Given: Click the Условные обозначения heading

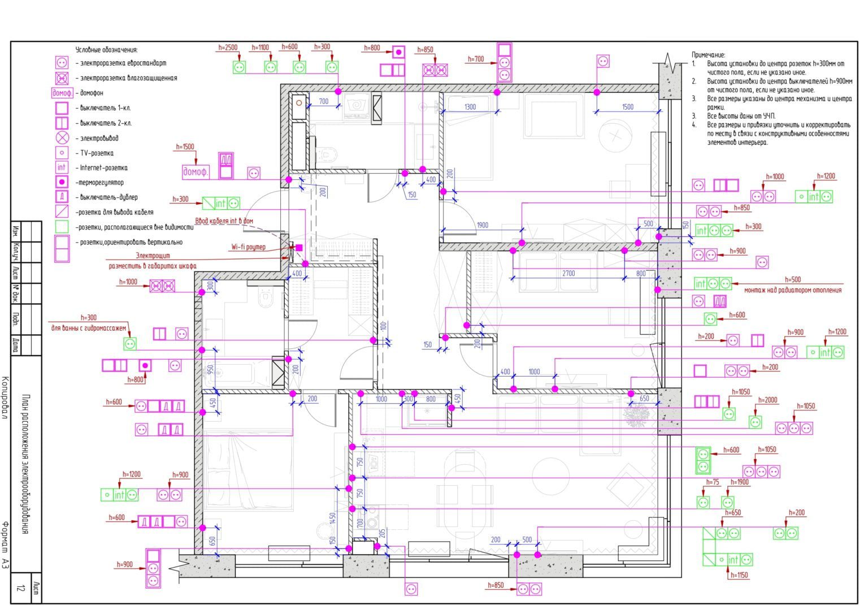Looking at the screenshot, I should [107, 50].
